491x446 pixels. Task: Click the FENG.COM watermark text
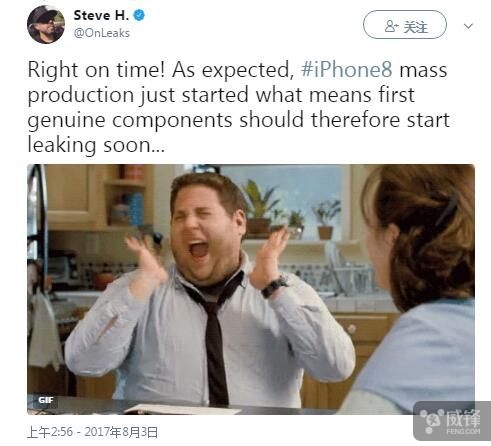pos(463,432)
